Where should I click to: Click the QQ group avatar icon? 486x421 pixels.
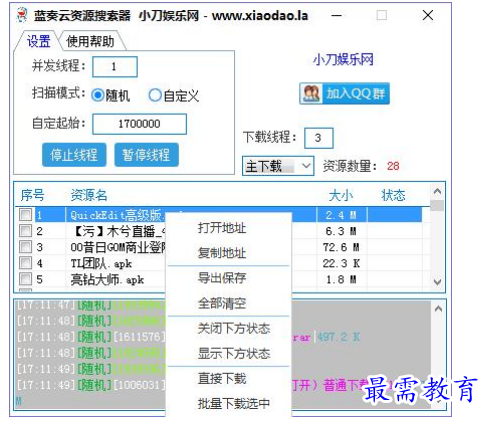[311, 93]
